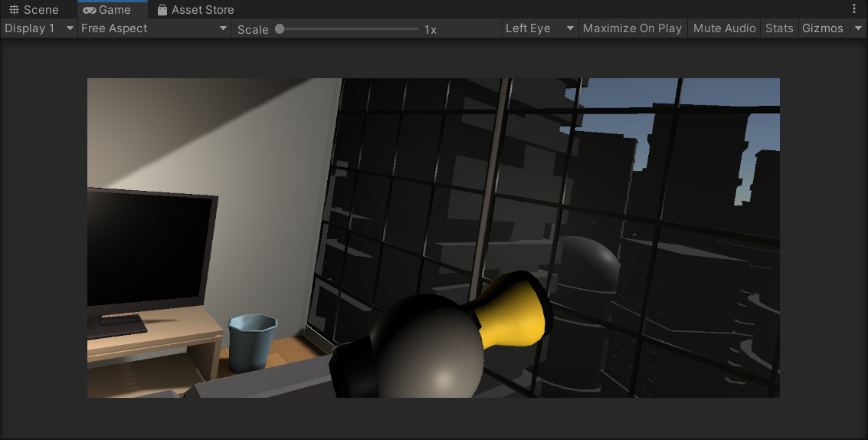
Task: Open the three-dot panel options menu
Action: [854, 9]
